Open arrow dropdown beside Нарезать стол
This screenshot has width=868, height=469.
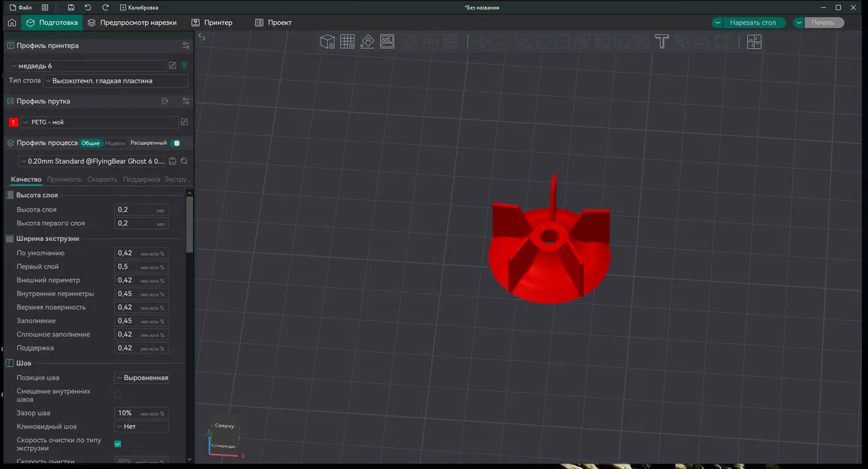[717, 23]
